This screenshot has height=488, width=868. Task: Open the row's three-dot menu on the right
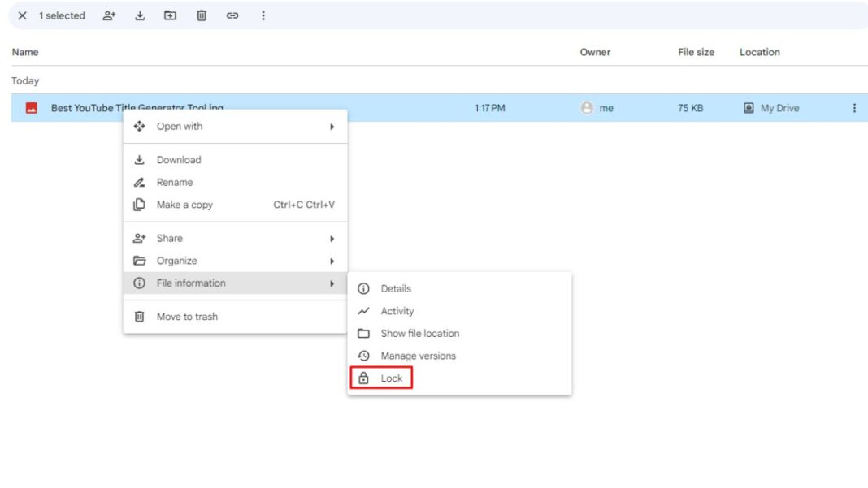coord(854,106)
